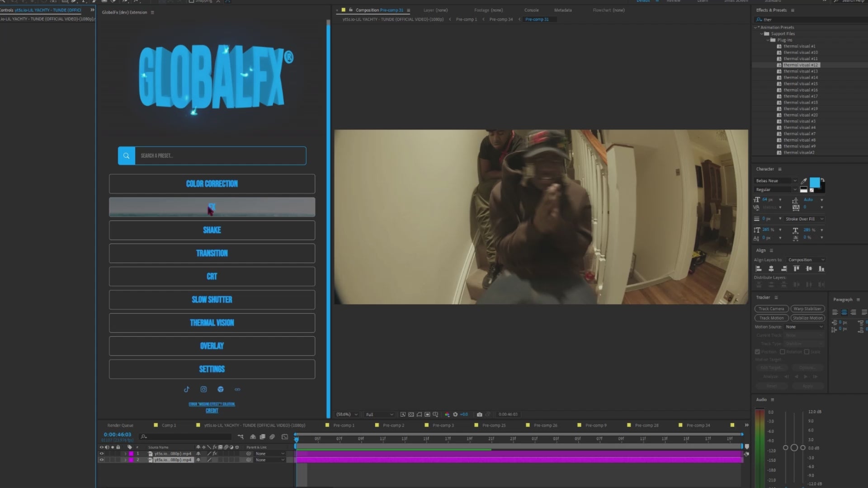Toggle the Rotation checkbox in Tracker

pyautogui.click(x=782, y=352)
